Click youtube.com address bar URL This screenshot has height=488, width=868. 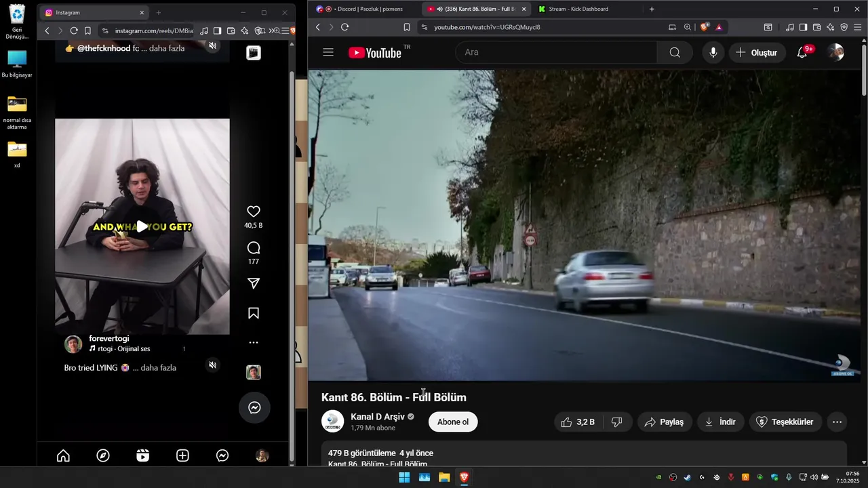[x=487, y=27]
